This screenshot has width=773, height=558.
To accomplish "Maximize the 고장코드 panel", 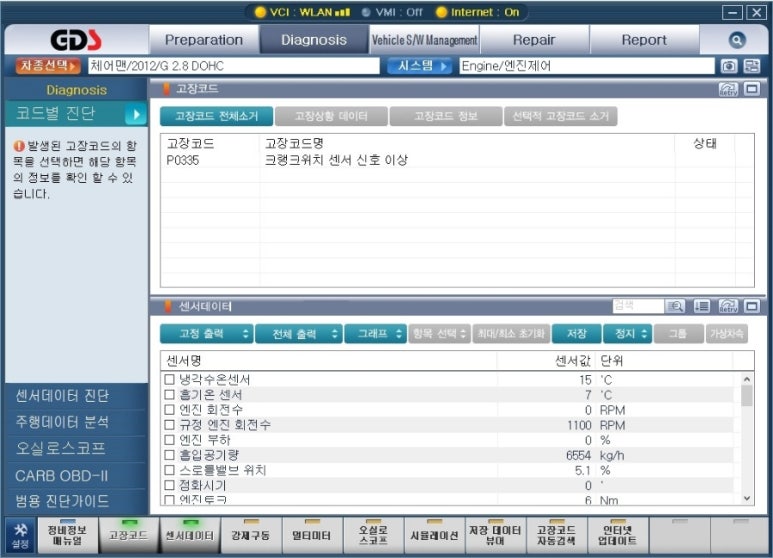I will pyautogui.click(x=752, y=89).
